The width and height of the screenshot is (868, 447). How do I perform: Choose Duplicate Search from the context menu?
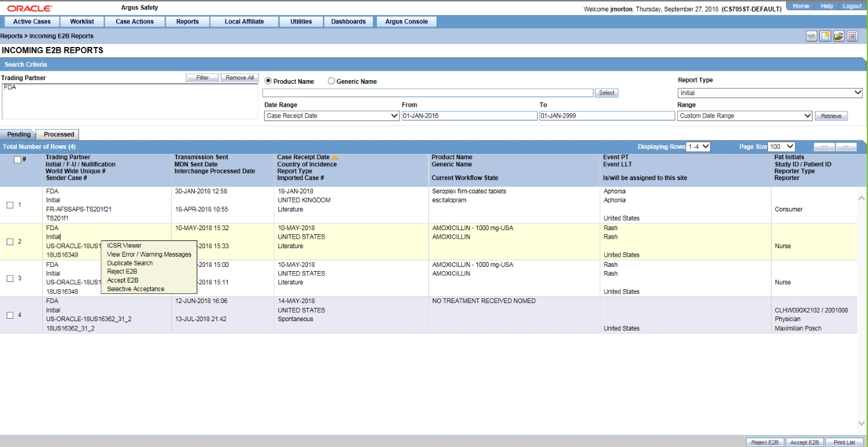[x=130, y=263]
